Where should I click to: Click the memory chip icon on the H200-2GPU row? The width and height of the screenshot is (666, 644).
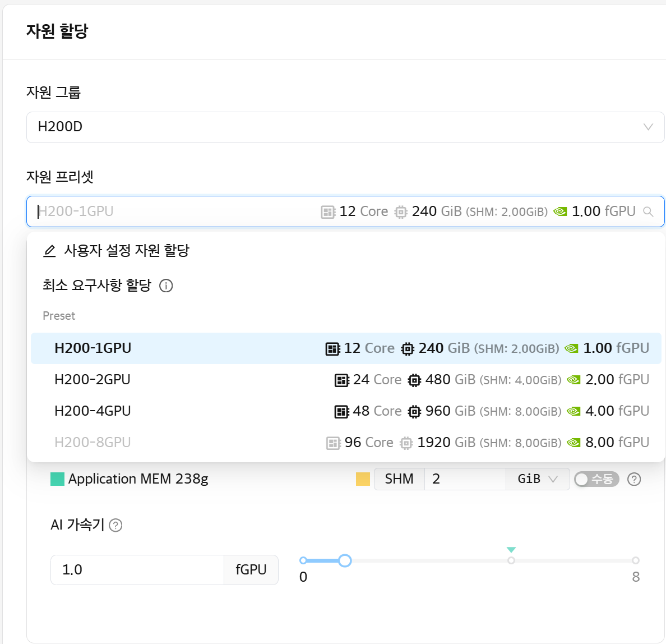[x=414, y=380]
